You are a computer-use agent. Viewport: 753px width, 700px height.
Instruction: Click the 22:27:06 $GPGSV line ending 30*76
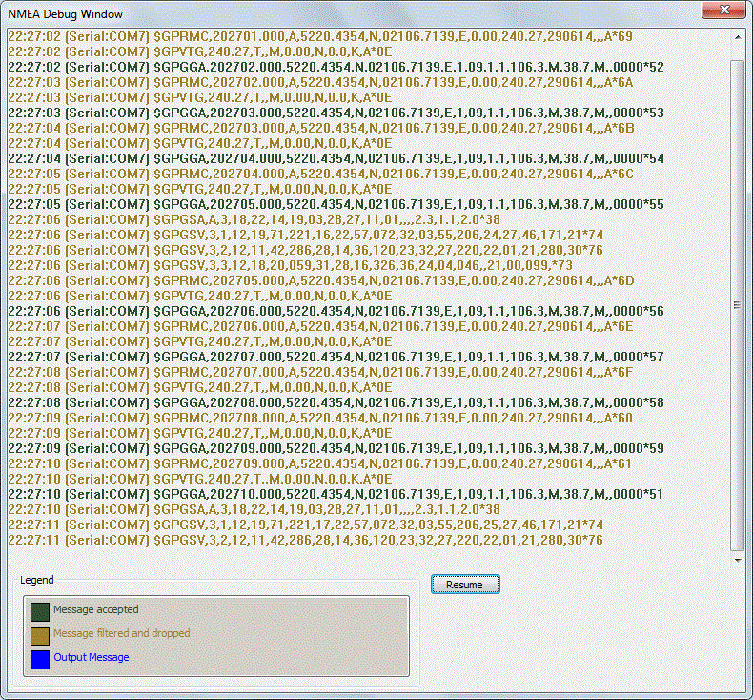(x=305, y=250)
